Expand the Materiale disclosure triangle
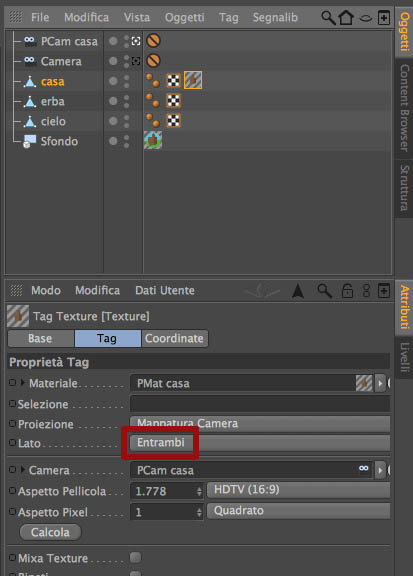This screenshot has width=413, height=576. 23,383
